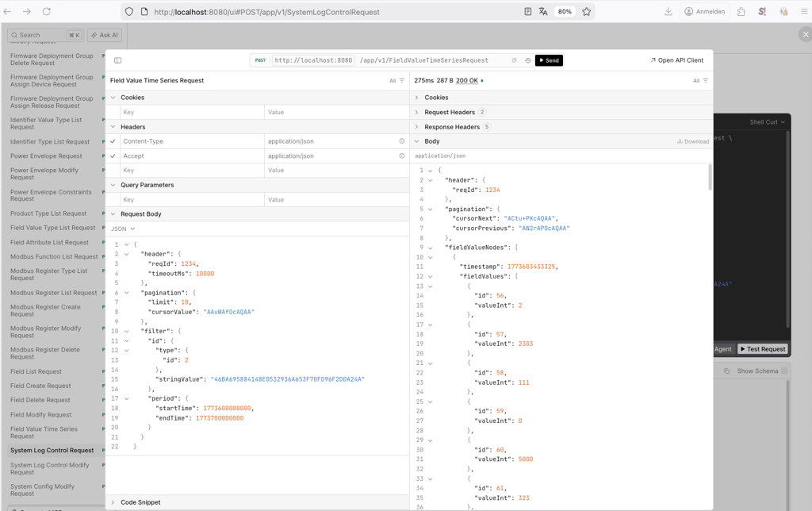Uncheck the Accept header checkbox
The width and height of the screenshot is (812, 511).
113,156
